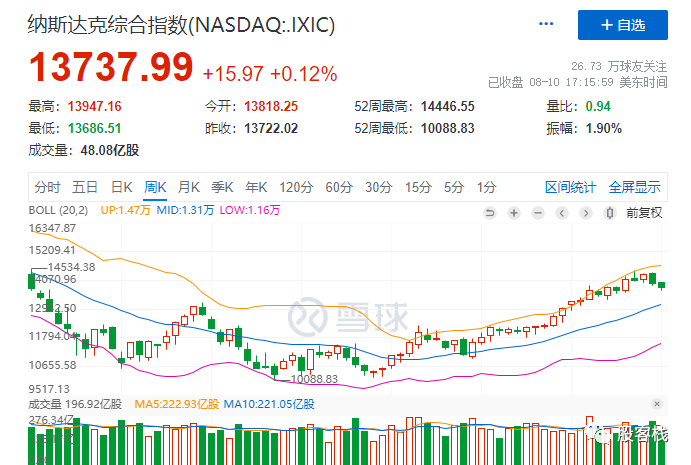Click the MID:1.31万 Bollinger value
The image size is (691, 465).
[185, 210]
